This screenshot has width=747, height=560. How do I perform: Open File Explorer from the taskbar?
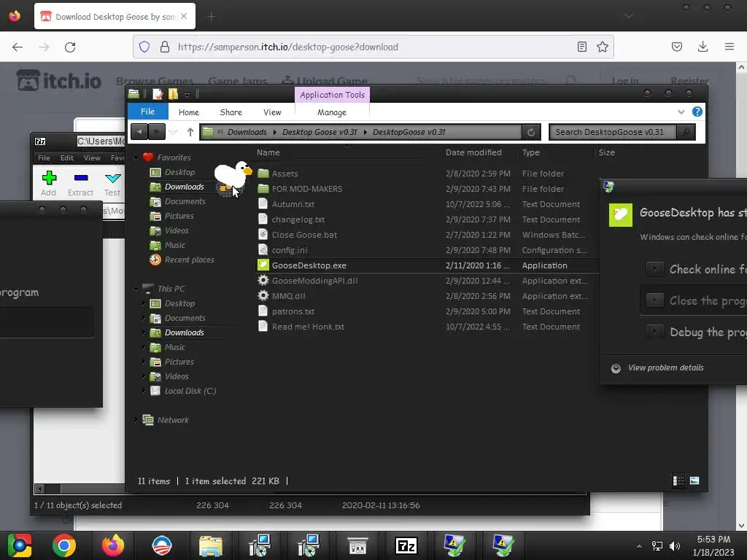(x=211, y=545)
